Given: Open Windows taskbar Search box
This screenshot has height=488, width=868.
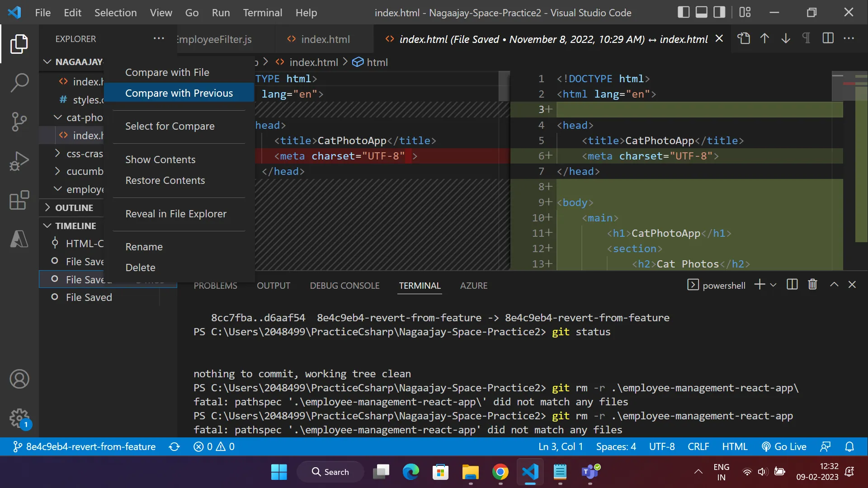Looking at the screenshot, I should (x=330, y=472).
